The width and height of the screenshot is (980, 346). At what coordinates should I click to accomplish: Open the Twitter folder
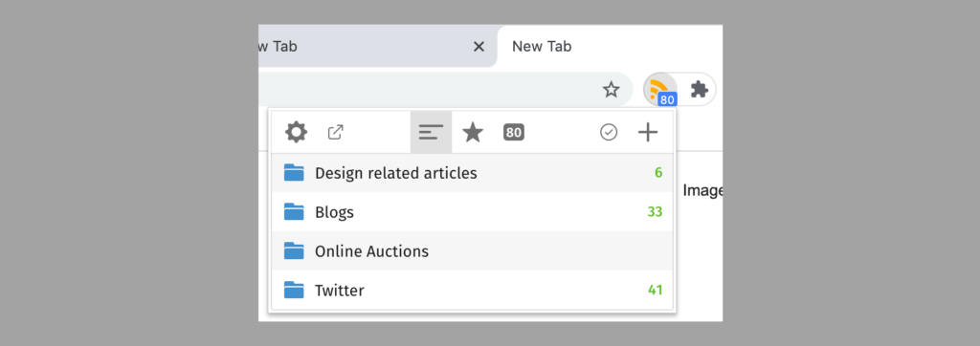[x=473, y=291]
